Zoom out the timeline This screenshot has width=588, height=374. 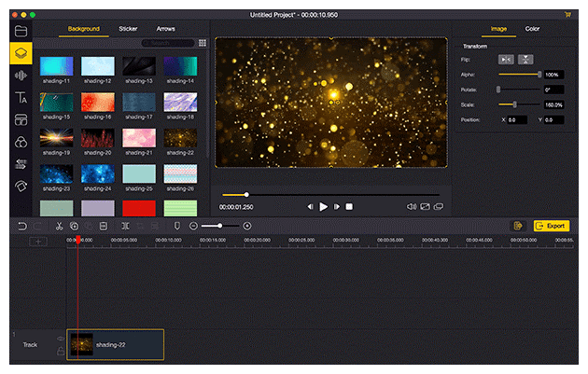point(193,226)
